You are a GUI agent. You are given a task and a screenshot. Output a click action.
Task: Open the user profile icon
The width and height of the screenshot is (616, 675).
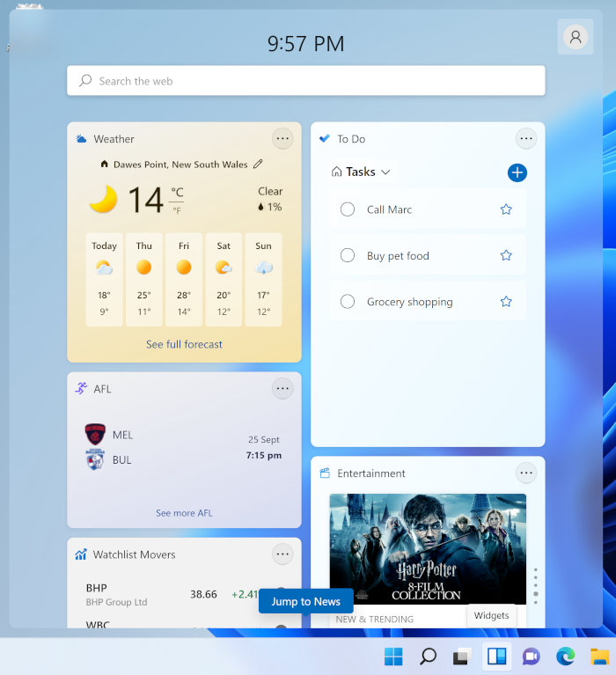(576, 37)
